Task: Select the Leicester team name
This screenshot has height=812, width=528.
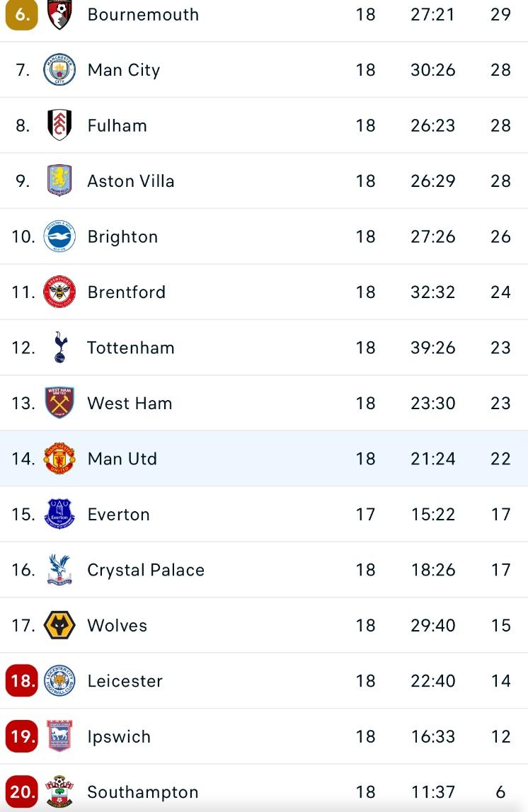Action: point(125,680)
